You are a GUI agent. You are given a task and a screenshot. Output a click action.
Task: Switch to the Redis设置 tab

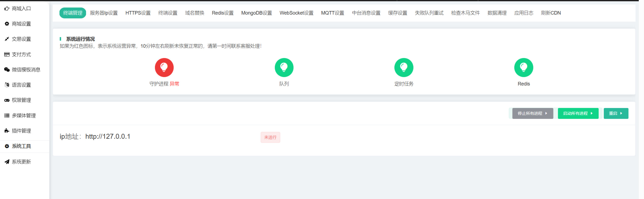point(222,13)
